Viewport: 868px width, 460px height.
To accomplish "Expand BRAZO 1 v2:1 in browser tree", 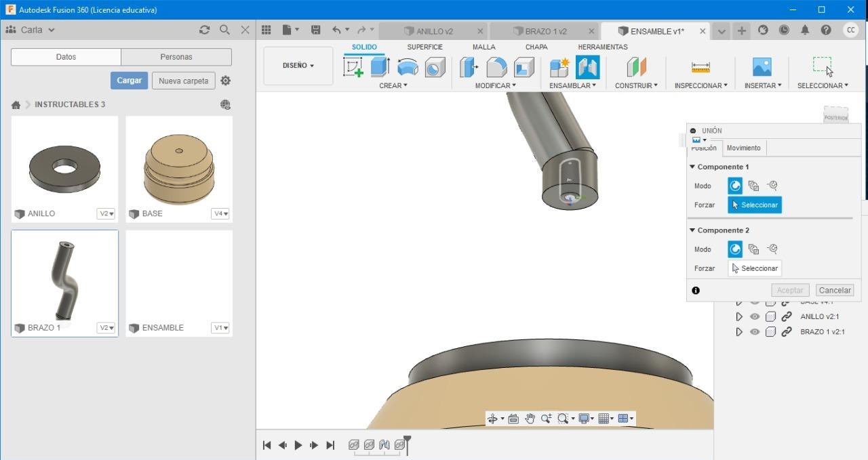I will 739,332.
